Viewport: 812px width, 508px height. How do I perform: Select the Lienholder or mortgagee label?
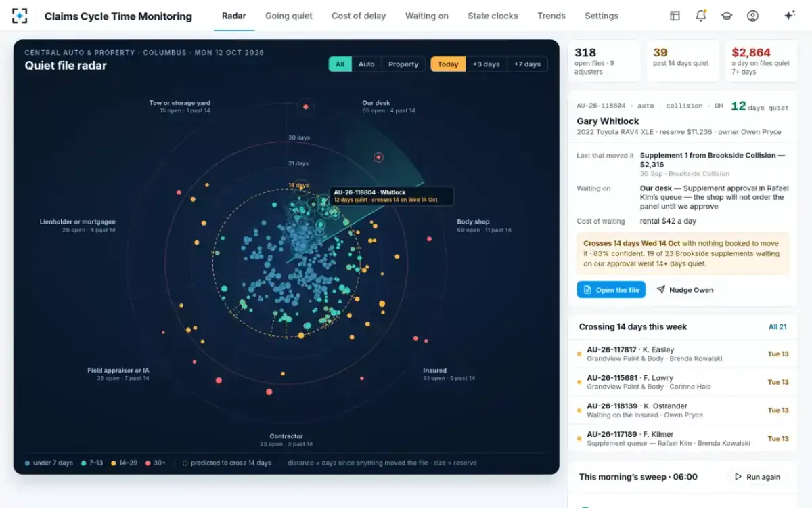(78, 226)
